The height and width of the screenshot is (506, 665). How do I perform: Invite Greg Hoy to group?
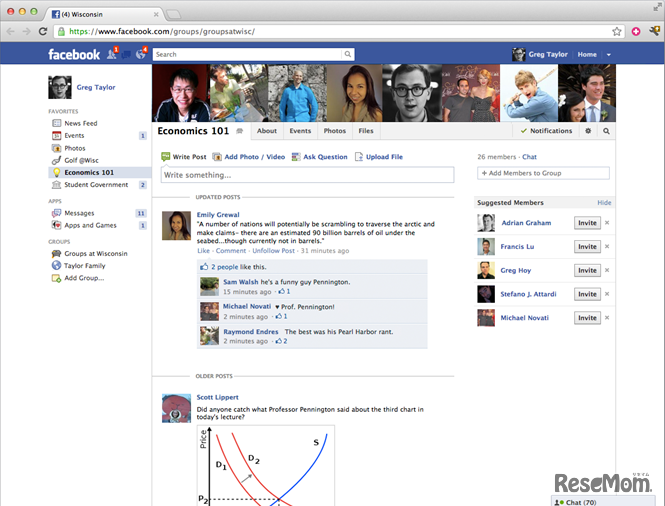(587, 271)
